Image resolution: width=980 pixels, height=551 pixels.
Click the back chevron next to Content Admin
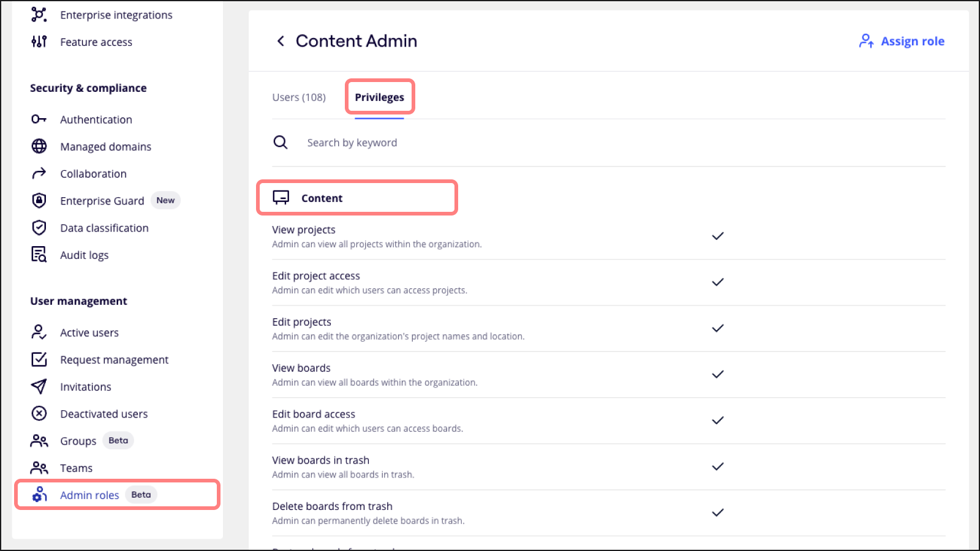[281, 40]
